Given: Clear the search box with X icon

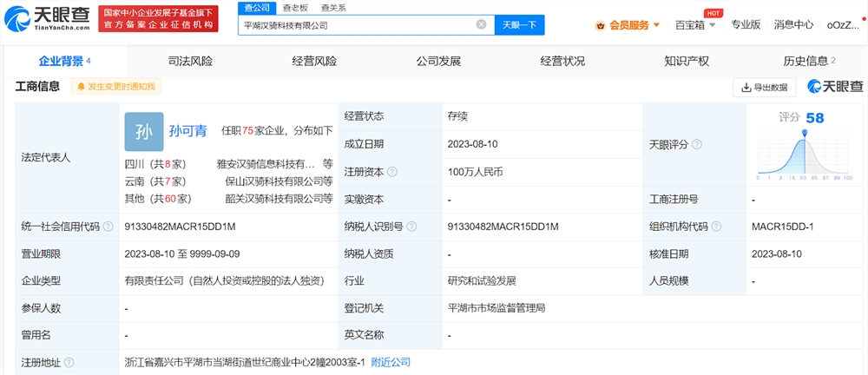Looking at the screenshot, I should [x=481, y=24].
